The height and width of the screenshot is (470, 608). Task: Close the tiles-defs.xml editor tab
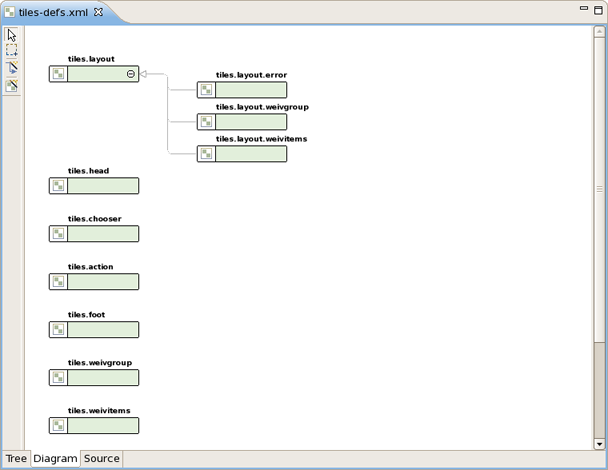click(99, 12)
